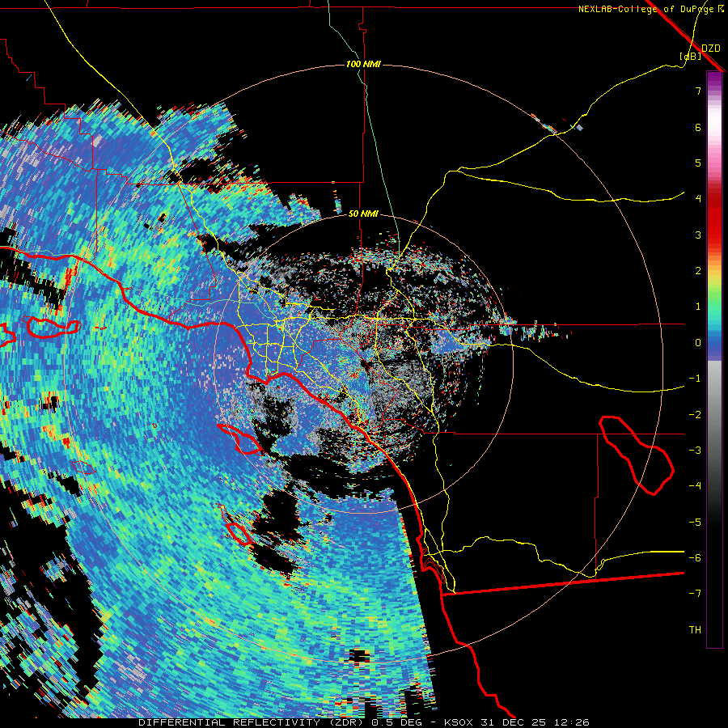
Task: Click the 5 tick label on the color scale
Action: (x=698, y=163)
